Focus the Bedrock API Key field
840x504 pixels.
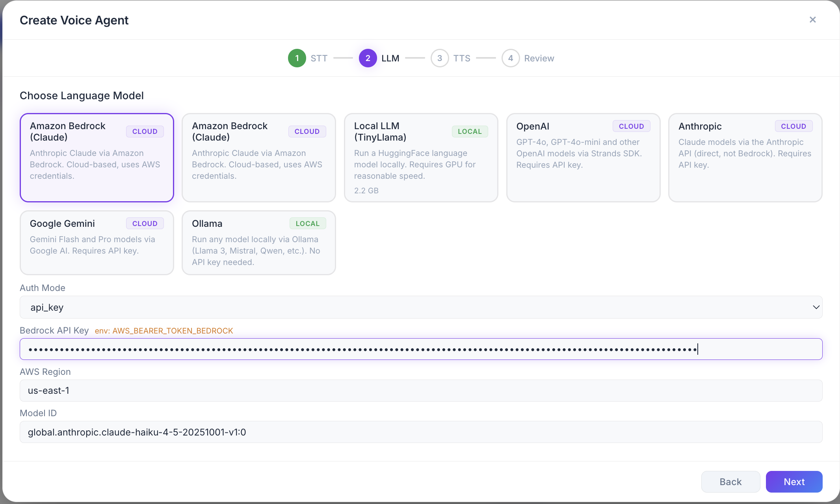point(421,349)
